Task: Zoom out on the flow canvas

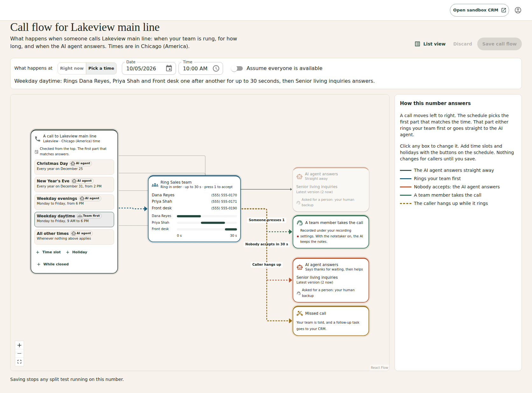Action: pos(19,354)
